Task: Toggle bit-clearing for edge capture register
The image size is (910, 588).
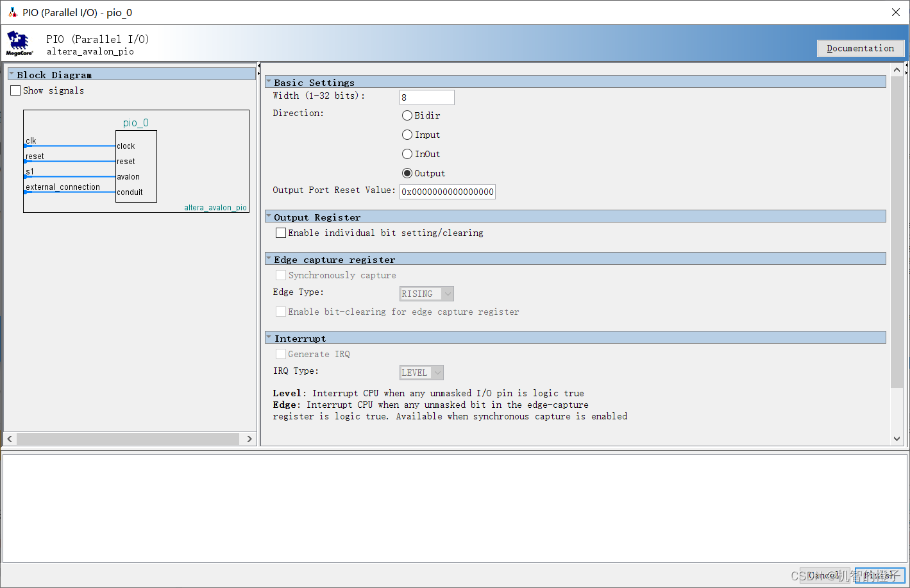Action: 281,312
